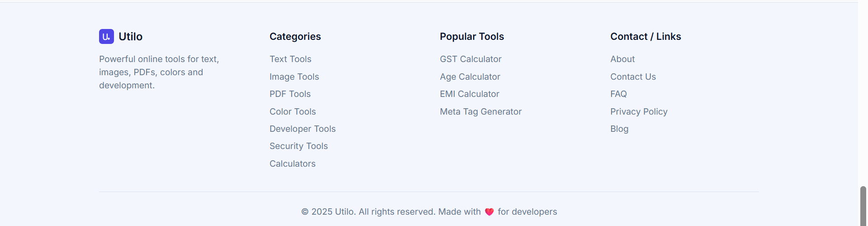Select the Color Tools link
The image size is (868, 226).
click(x=293, y=112)
